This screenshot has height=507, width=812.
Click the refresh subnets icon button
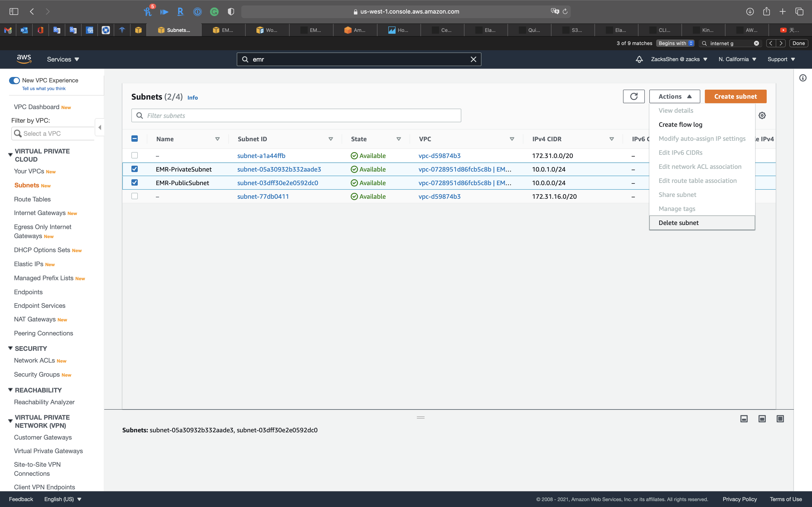click(x=633, y=97)
